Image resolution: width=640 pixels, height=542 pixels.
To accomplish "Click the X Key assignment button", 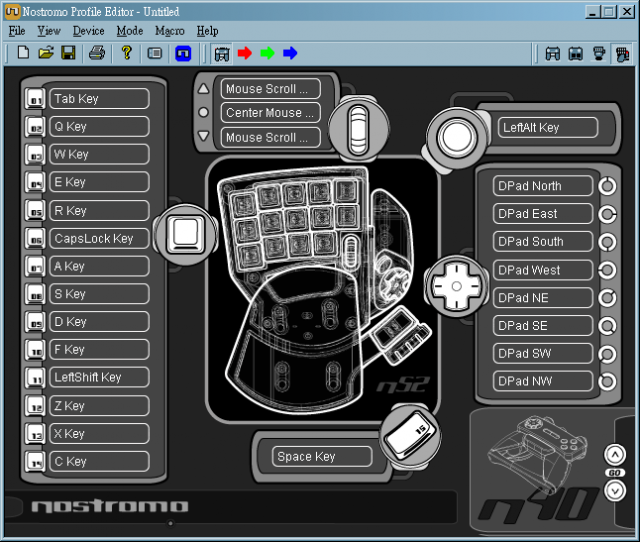I will tap(99, 433).
